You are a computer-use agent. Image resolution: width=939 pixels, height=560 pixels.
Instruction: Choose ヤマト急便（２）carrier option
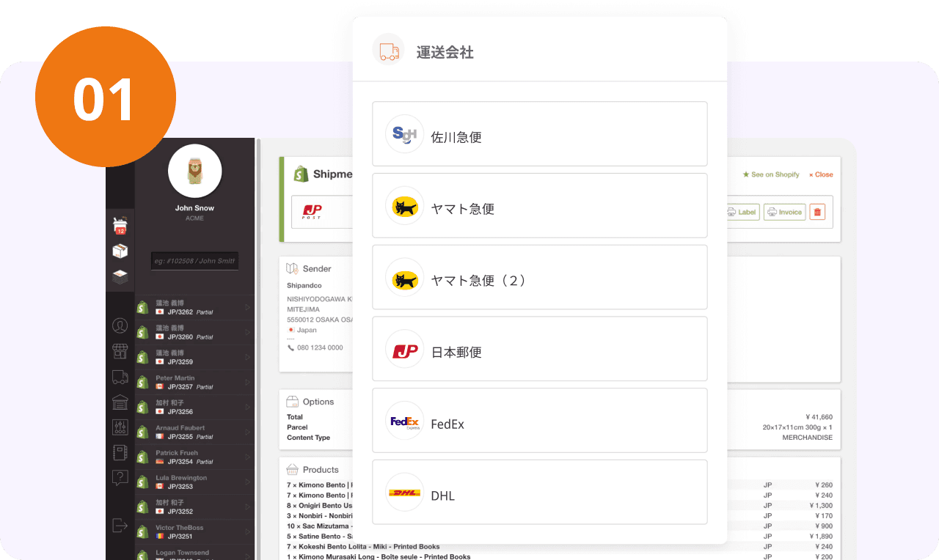coord(539,277)
